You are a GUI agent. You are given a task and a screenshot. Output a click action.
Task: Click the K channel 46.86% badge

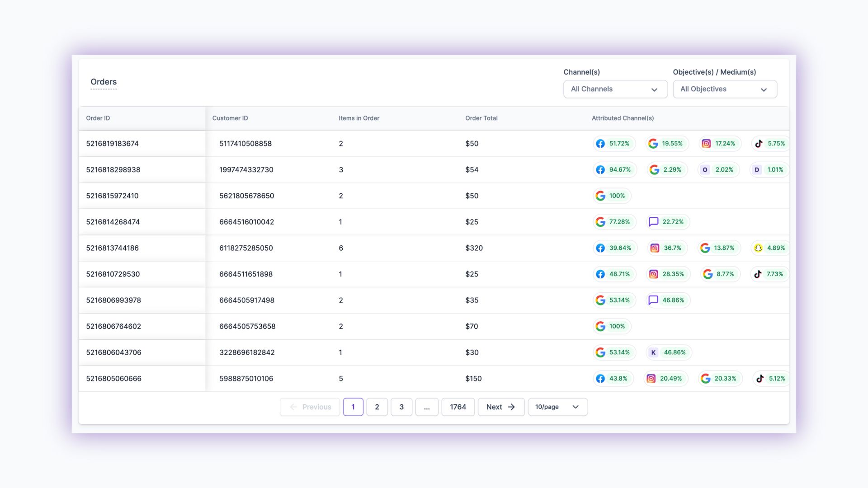click(x=669, y=352)
